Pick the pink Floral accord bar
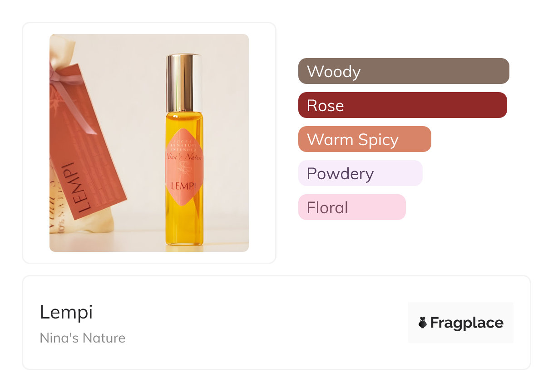Viewport: 553px width, 392px height. coord(351,207)
